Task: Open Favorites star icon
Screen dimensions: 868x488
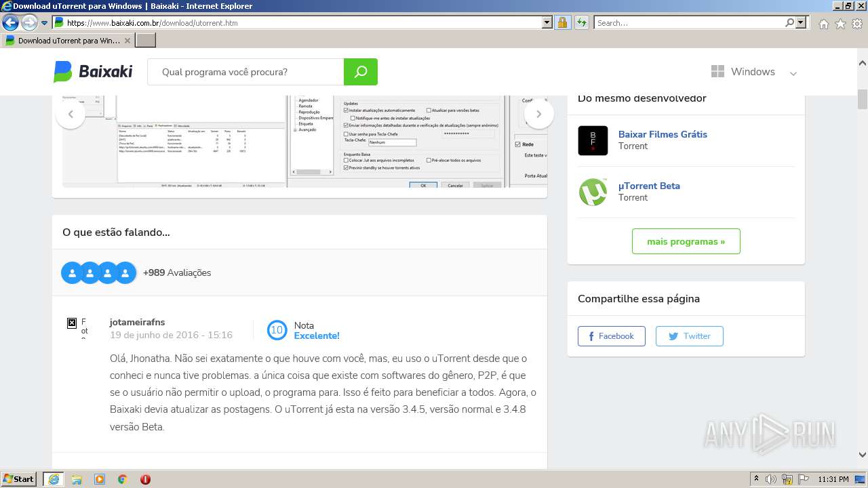Action: [x=840, y=24]
